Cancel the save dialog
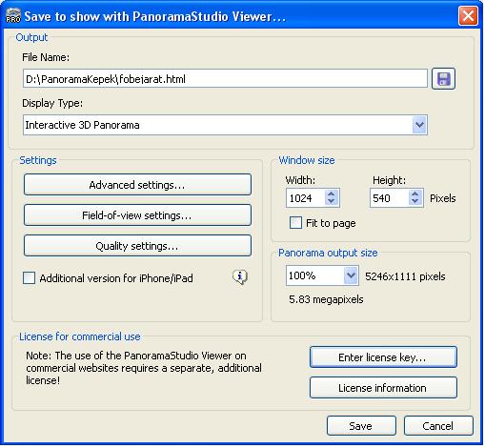485x448 pixels. click(x=438, y=426)
